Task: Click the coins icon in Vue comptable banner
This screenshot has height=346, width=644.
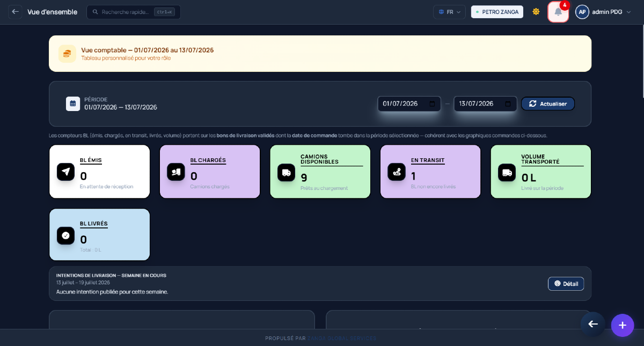Action: click(x=67, y=54)
